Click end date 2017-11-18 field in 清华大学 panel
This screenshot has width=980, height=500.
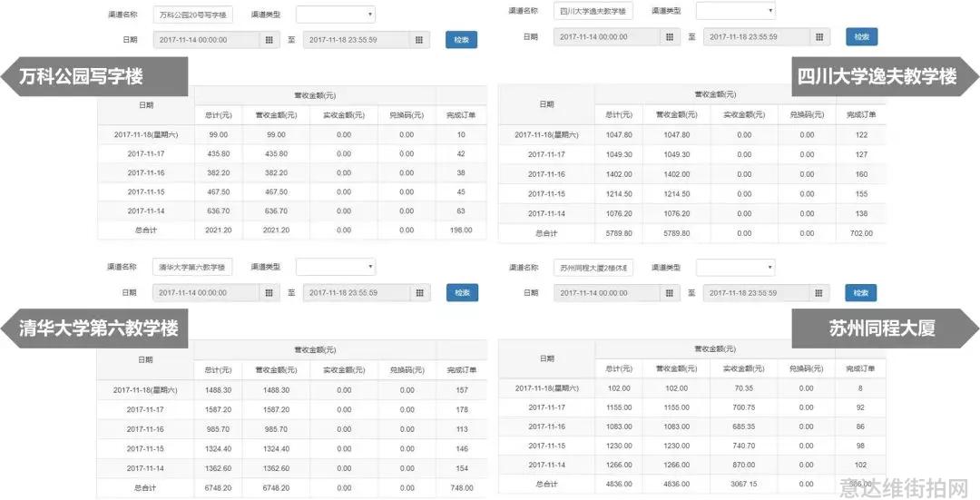[358, 292]
